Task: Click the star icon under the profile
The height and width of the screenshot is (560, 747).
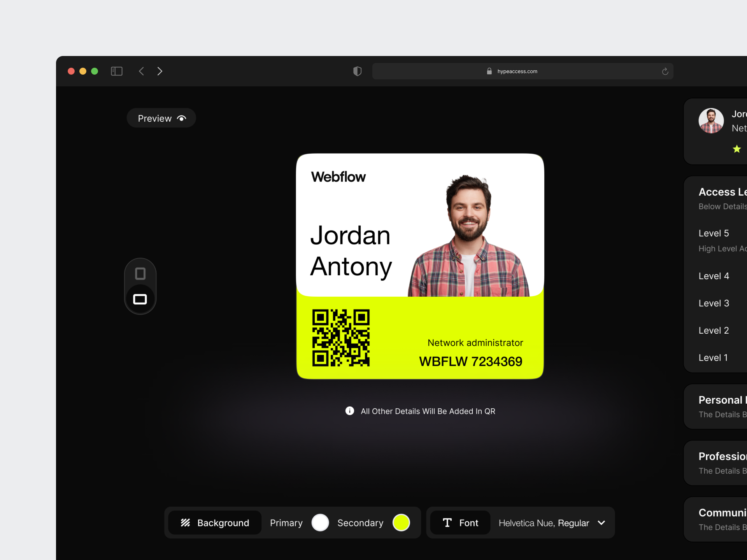Action: coord(736,149)
